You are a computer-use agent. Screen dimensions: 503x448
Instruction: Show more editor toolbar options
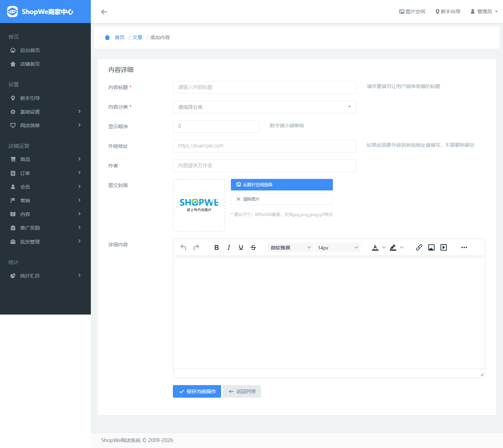[464, 247]
